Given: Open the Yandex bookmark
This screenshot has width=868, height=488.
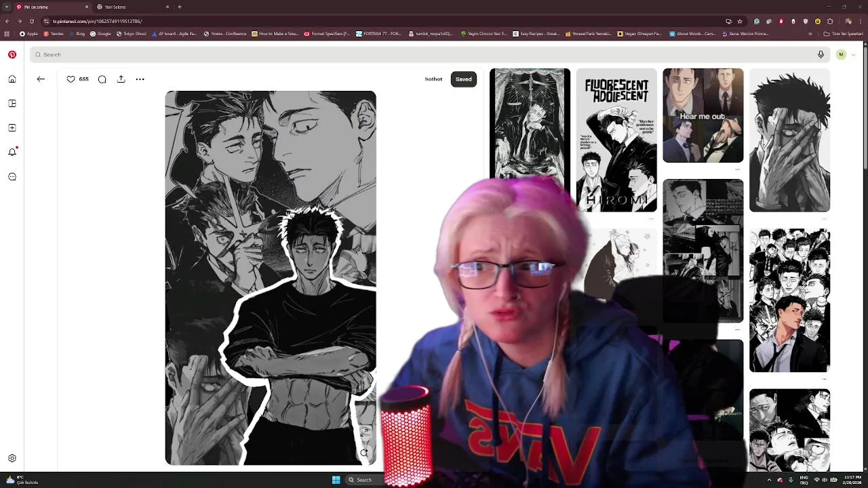Looking at the screenshot, I should 54,34.
